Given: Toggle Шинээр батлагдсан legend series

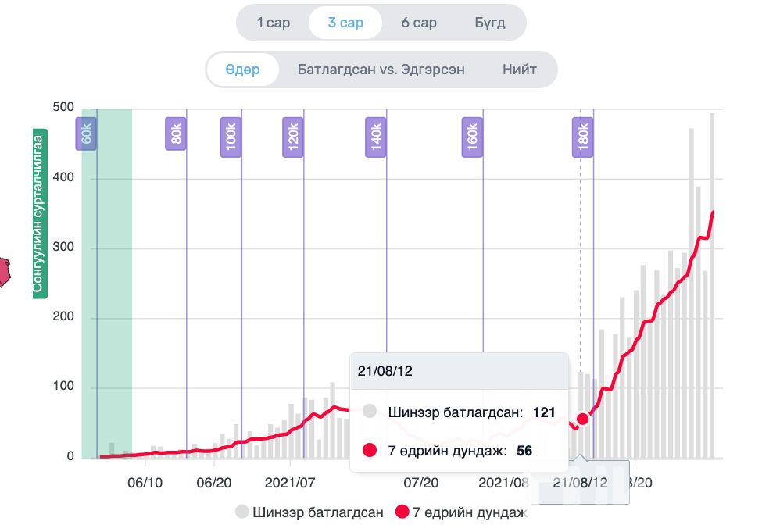Looking at the screenshot, I should click(x=309, y=512).
